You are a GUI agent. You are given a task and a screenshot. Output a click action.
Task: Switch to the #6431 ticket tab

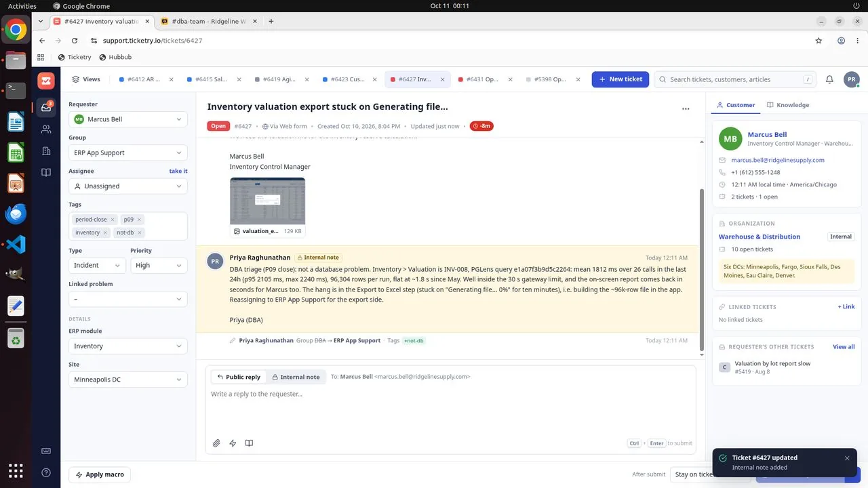[x=484, y=79]
